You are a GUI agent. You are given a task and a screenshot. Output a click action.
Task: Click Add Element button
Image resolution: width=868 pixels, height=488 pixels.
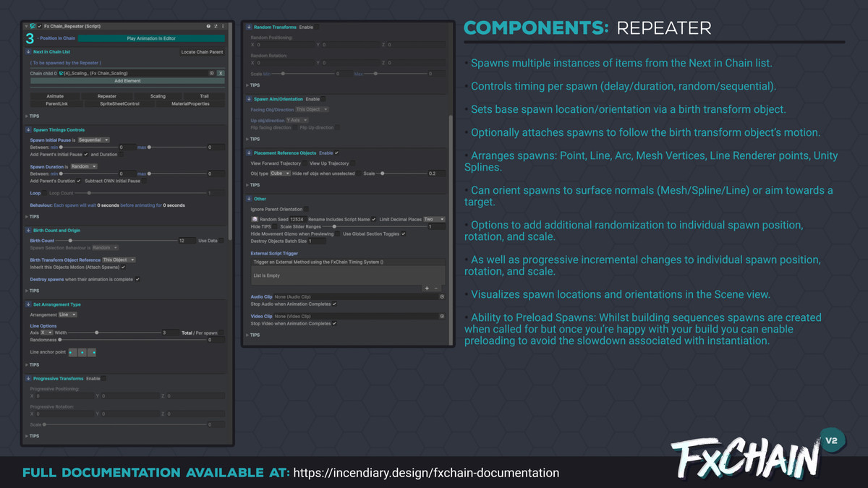coord(127,81)
